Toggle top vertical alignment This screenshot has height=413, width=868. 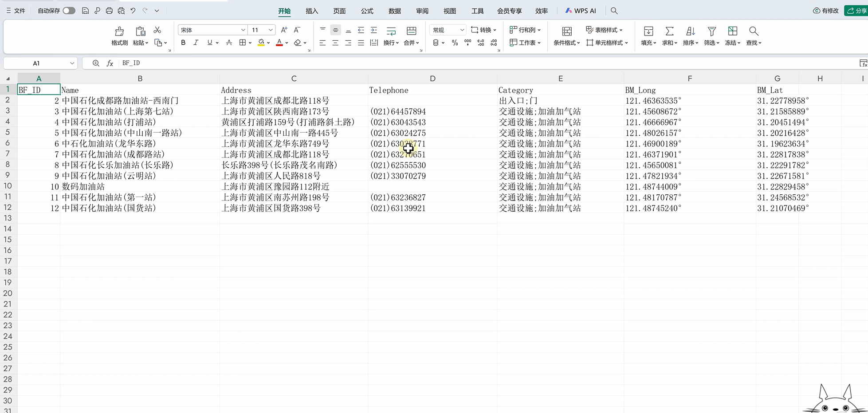322,30
